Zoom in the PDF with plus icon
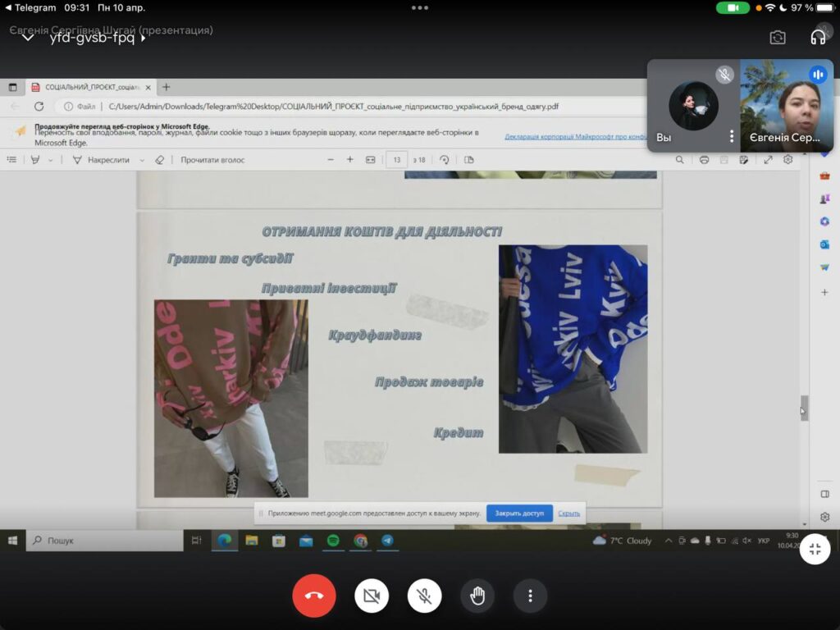Image resolution: width=840 pixels, height=630 pixels. click(x=349, y=160)
